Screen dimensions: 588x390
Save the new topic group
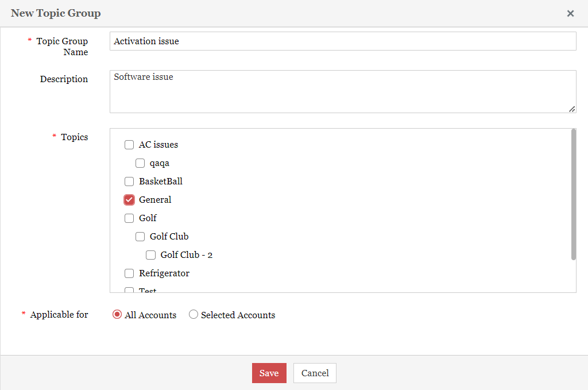click(269, 373)
